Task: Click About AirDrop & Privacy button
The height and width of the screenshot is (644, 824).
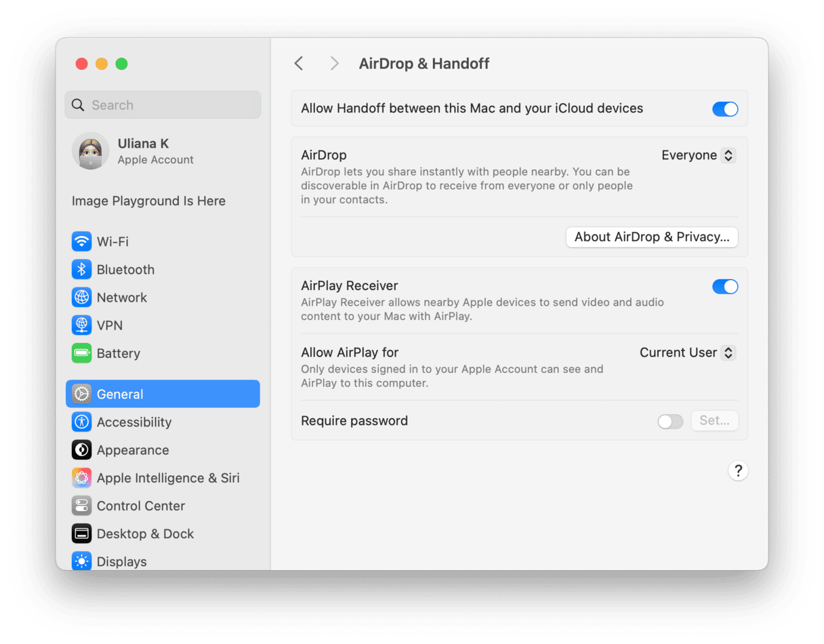Action: pyautogui.click(x=652, y=237)
